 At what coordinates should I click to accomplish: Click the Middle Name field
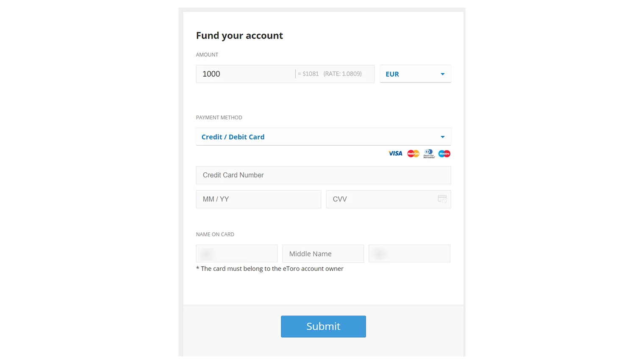click(323, 253)
